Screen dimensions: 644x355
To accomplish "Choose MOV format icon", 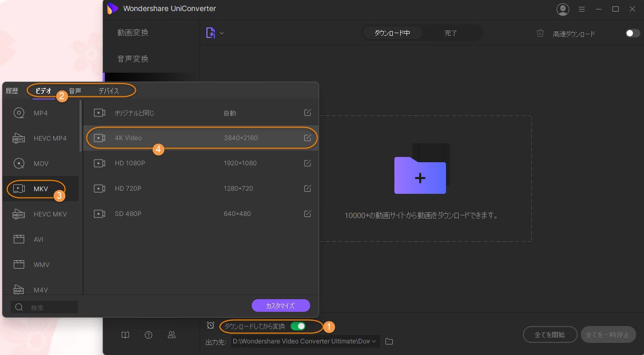I will pos(19,163).
